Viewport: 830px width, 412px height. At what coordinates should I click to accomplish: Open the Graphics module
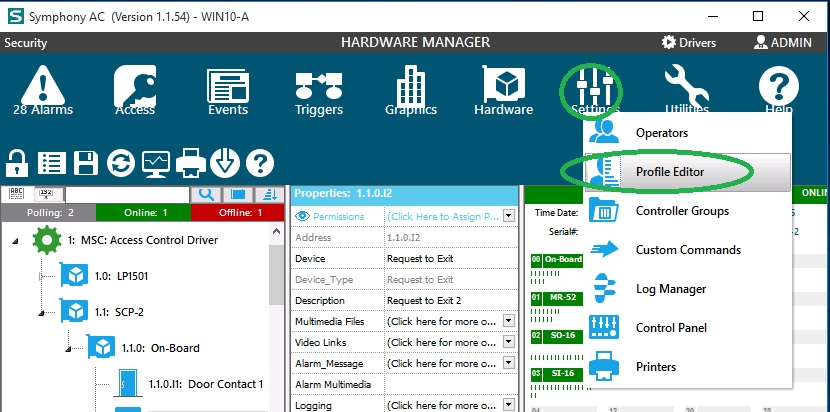pos(411,90)
